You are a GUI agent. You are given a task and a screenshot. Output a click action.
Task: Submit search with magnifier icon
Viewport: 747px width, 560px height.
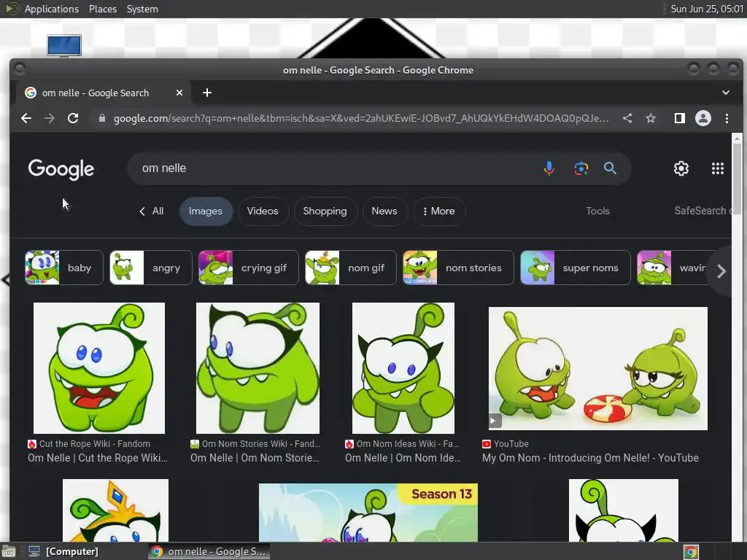tap(611, 168)
